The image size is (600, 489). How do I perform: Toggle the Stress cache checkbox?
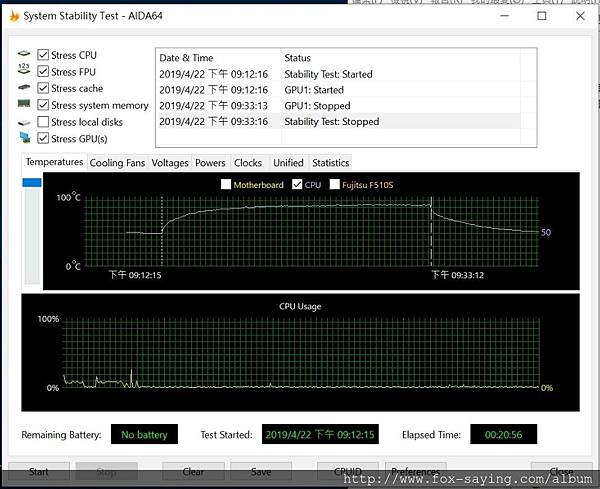click(43, 88)
